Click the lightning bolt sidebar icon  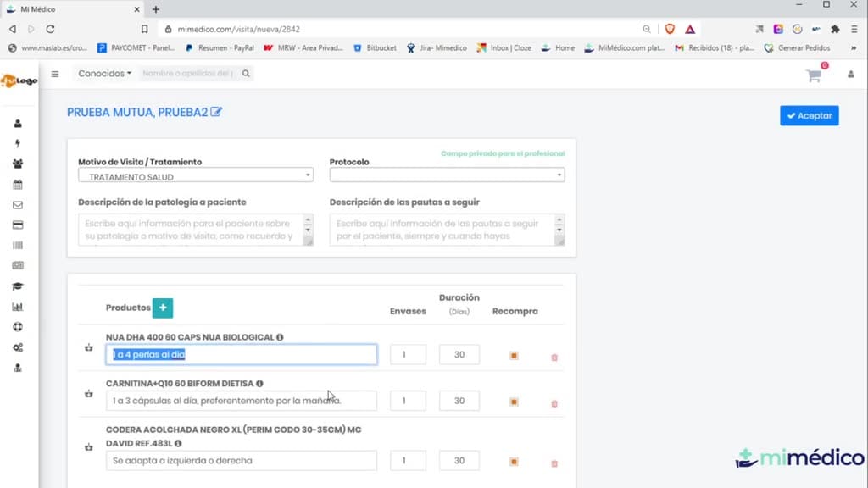click(x=18, y=143)
